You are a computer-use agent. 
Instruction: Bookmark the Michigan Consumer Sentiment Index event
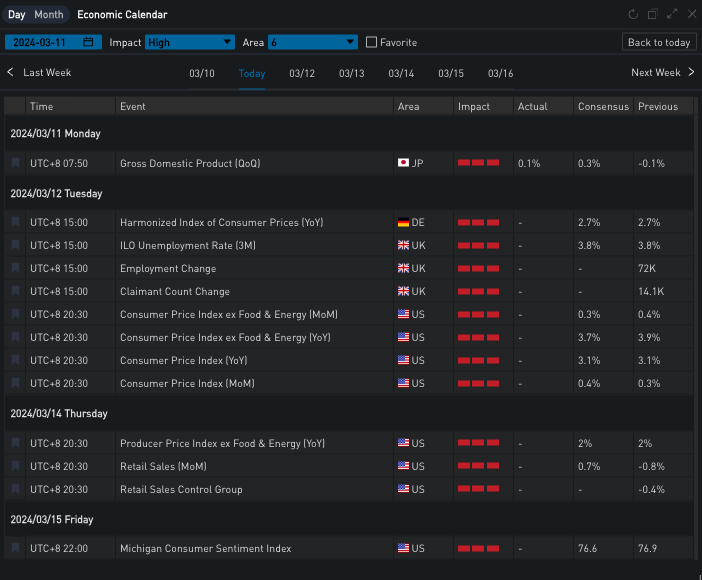(x=15, y=549)
